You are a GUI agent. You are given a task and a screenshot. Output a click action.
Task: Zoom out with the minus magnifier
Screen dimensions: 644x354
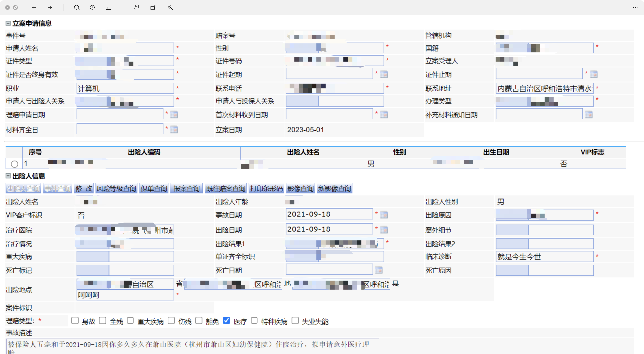pyautogui.click(x=77, y=7)
